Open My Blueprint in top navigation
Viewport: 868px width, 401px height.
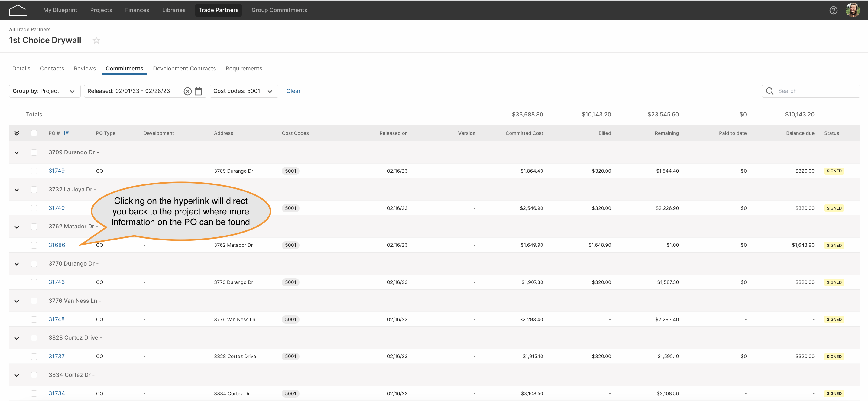tap(60, 10)
